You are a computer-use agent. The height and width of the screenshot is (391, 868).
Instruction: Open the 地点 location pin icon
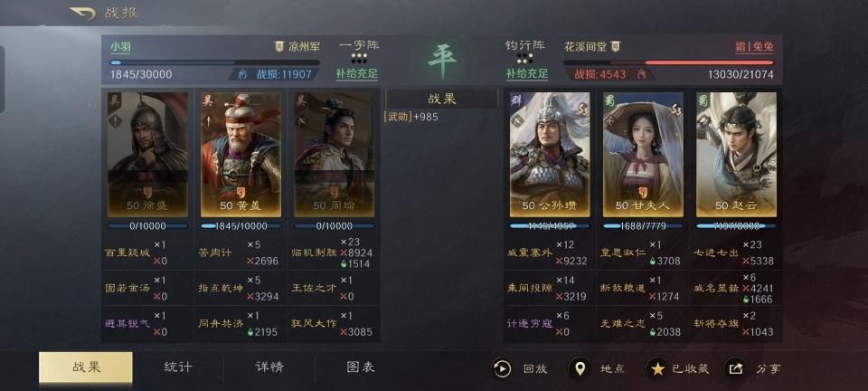[580, 368]
